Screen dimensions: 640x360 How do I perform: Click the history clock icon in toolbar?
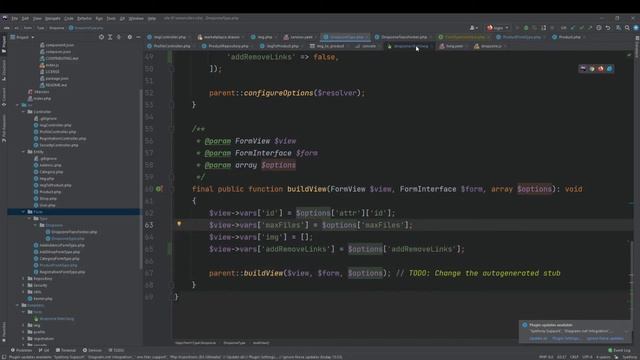pos(599,28)
